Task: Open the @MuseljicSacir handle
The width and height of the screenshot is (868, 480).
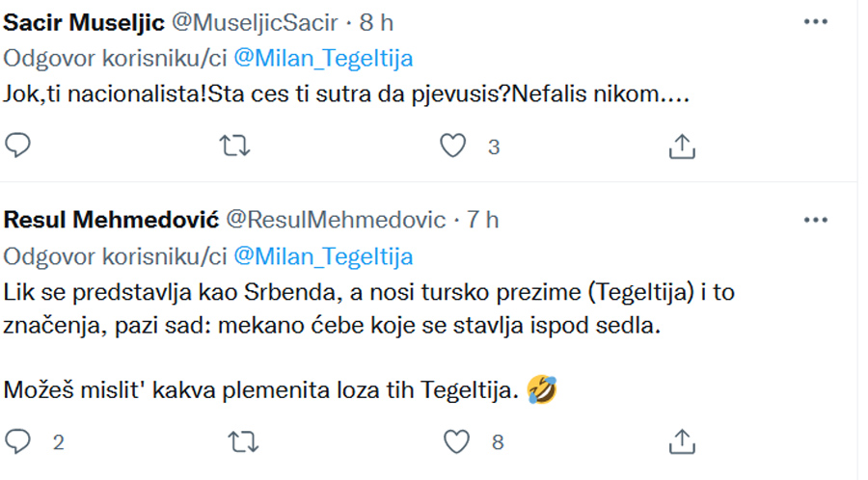Action: pyautogui.click(x=255, y=23)
